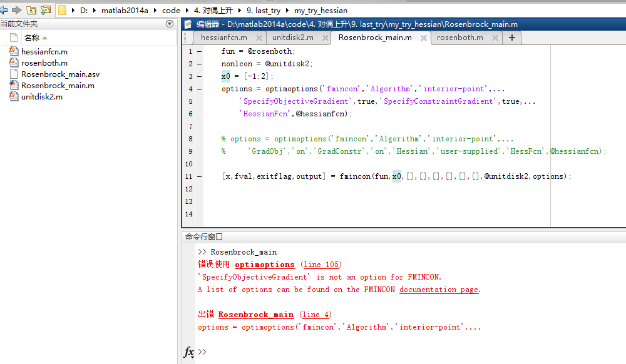Close the rosenboth.m editor tab
The height and width of the screenshot is (364, 626).
pos(495,38)
